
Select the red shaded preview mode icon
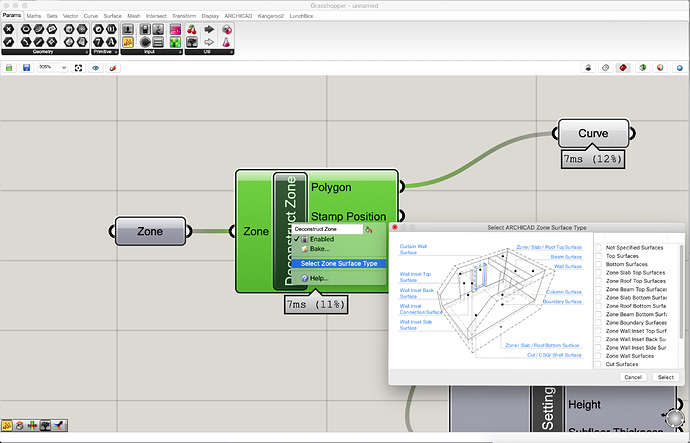point(623,68)
